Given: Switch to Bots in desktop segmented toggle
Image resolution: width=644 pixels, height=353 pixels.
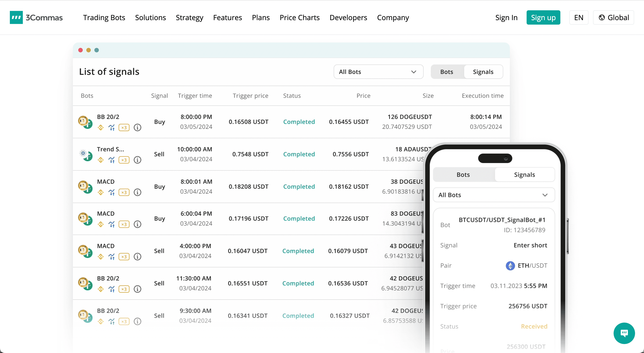Looking at the screenshot, I should tap(447, 72).
